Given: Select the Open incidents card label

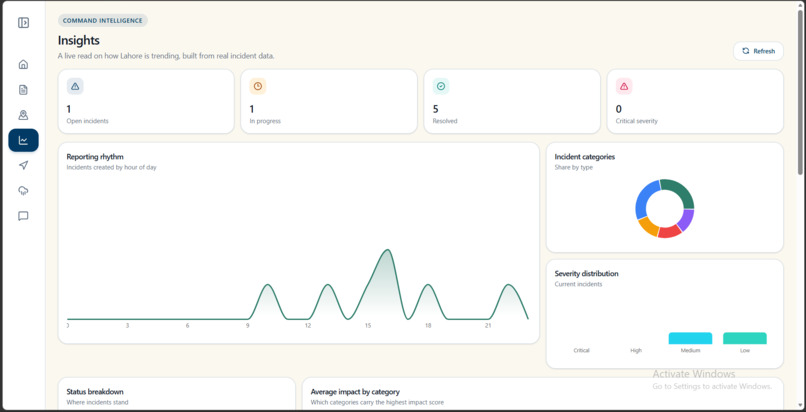Looking at the screenshot, I should tap(87, 121).
